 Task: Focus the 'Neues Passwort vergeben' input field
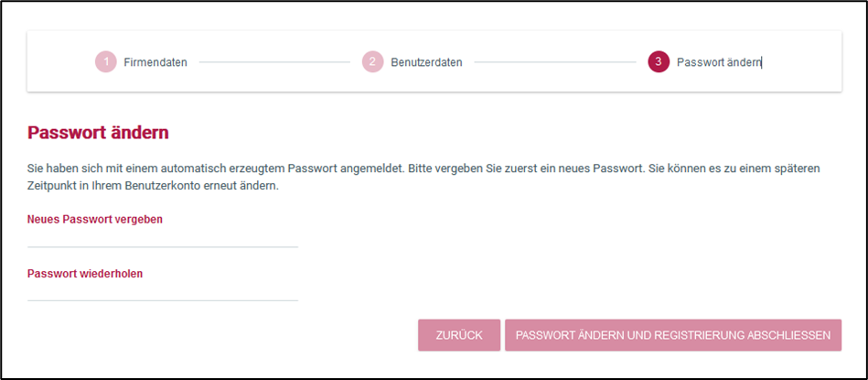click(x=163, y=238)
